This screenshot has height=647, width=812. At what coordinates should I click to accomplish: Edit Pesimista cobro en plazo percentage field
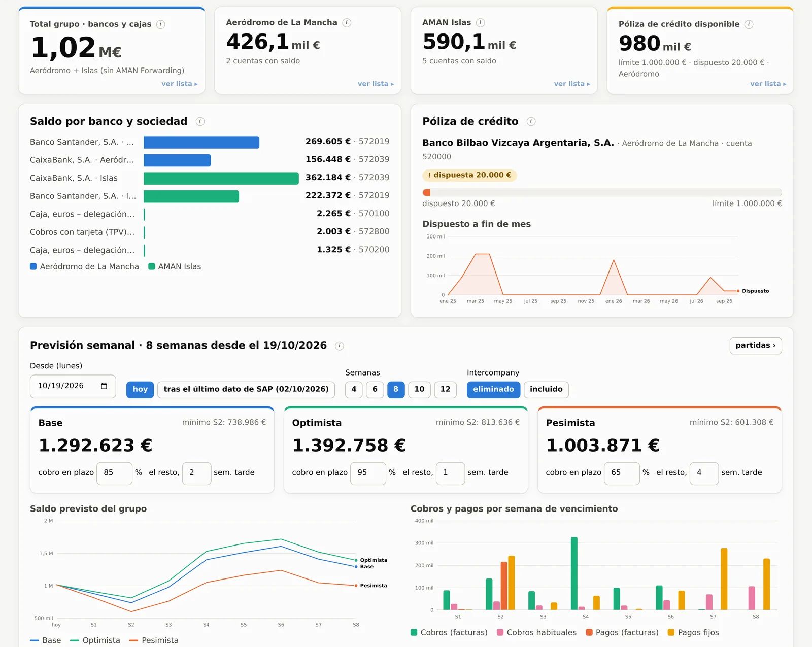tap(622, 473)
